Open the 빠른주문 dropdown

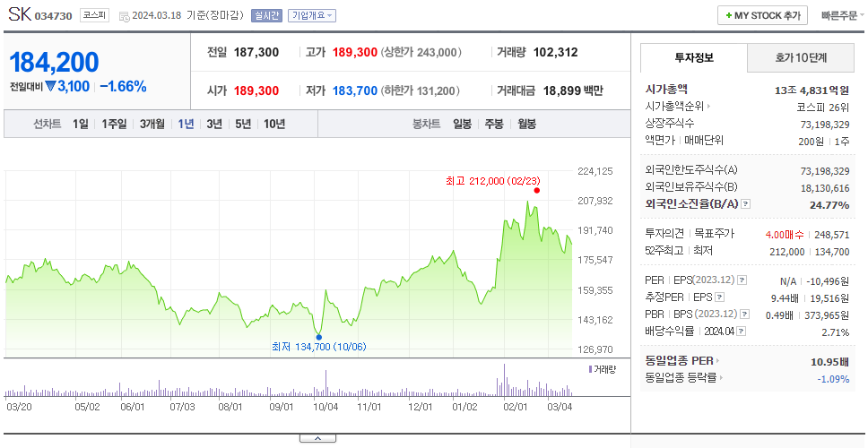coord(843,15)
